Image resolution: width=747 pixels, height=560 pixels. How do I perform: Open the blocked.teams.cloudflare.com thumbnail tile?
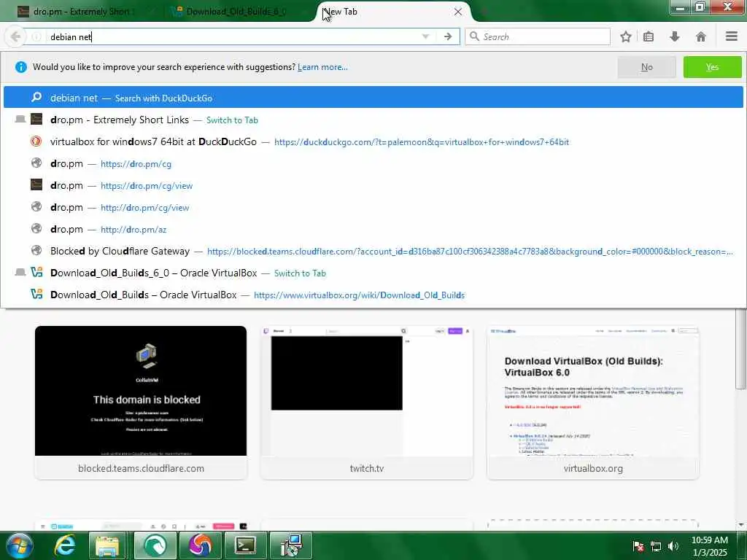click(141, 402)
